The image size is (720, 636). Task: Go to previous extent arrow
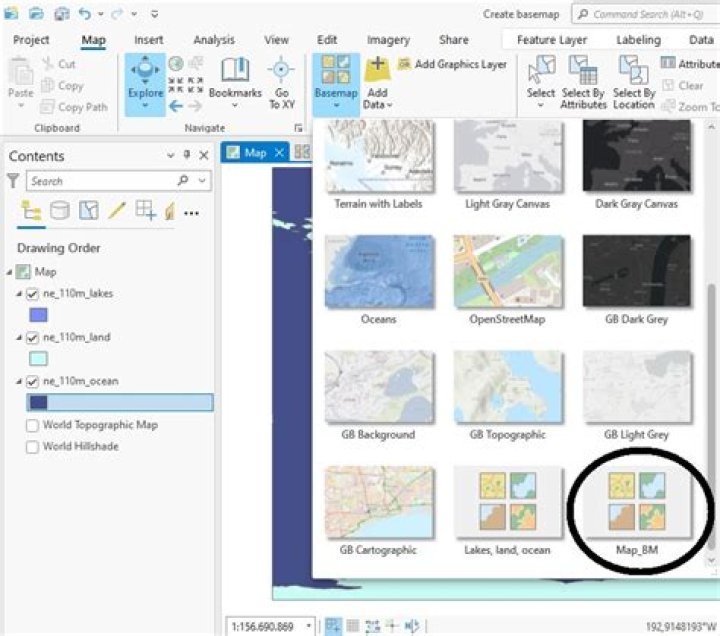[x=176, y=107]
